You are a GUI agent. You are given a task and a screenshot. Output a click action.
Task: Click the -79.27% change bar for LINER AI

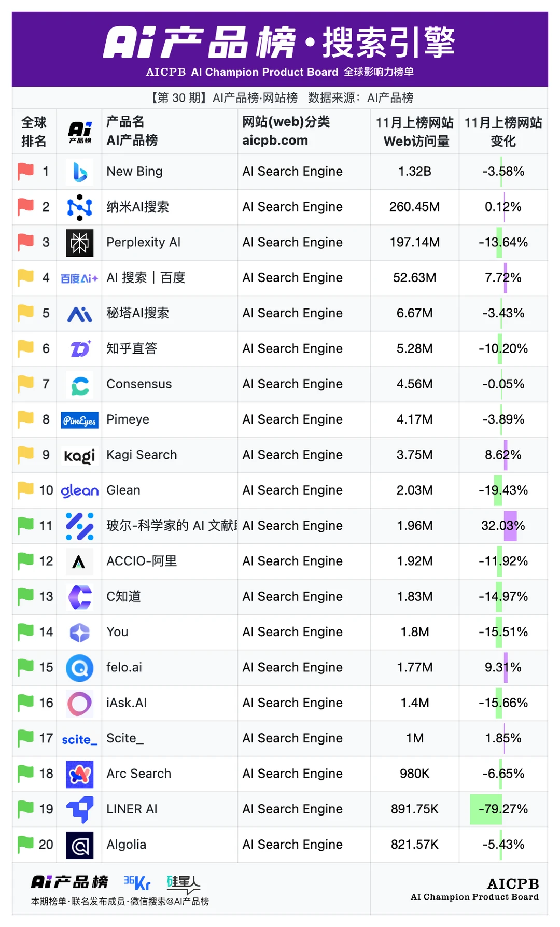(x=486, y=809)
